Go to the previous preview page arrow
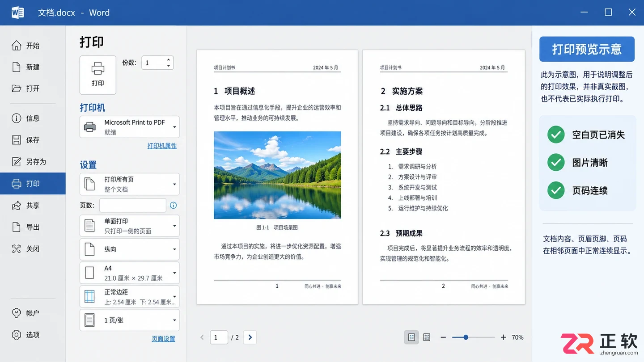The height and width of the screenshot is (362, 644). pos(202,337)
